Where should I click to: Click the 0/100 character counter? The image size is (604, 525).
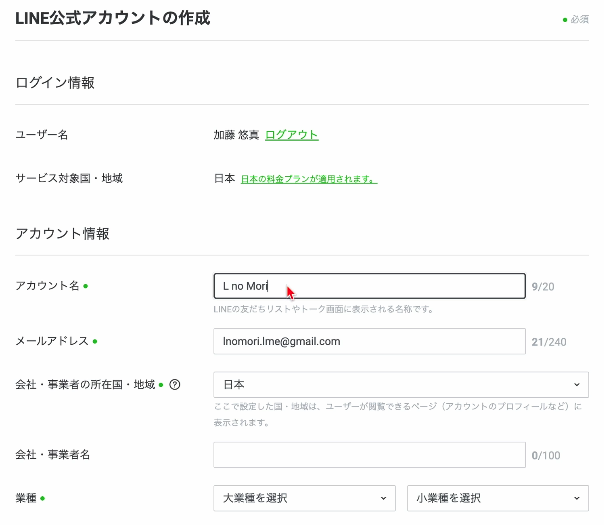click(546, 455)
